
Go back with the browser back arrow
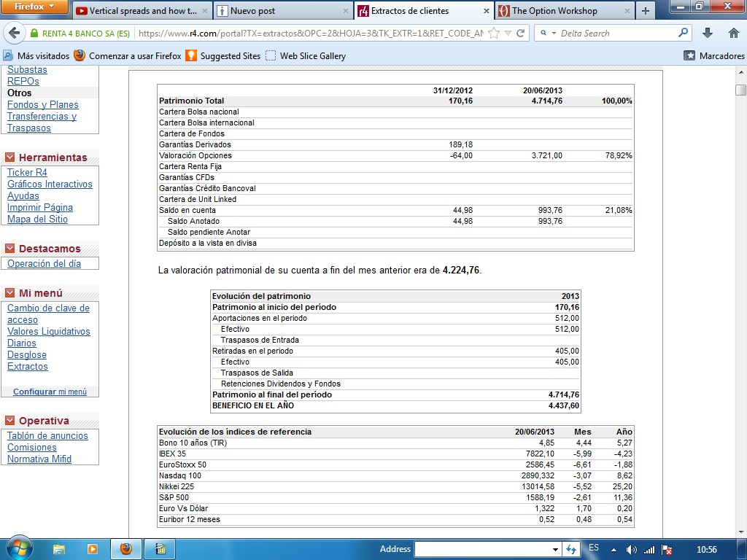(15, 33)
